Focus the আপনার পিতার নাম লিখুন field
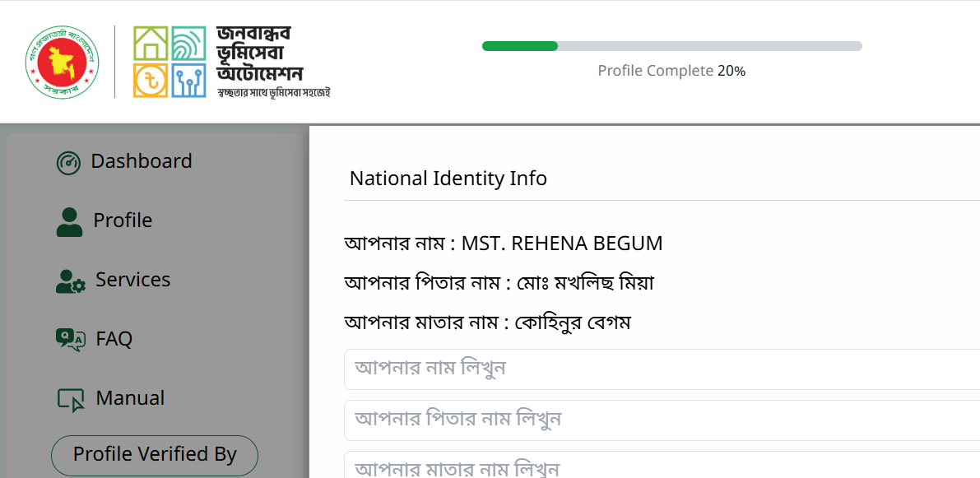The image size is (980, 478). click(x=662, y=420)
